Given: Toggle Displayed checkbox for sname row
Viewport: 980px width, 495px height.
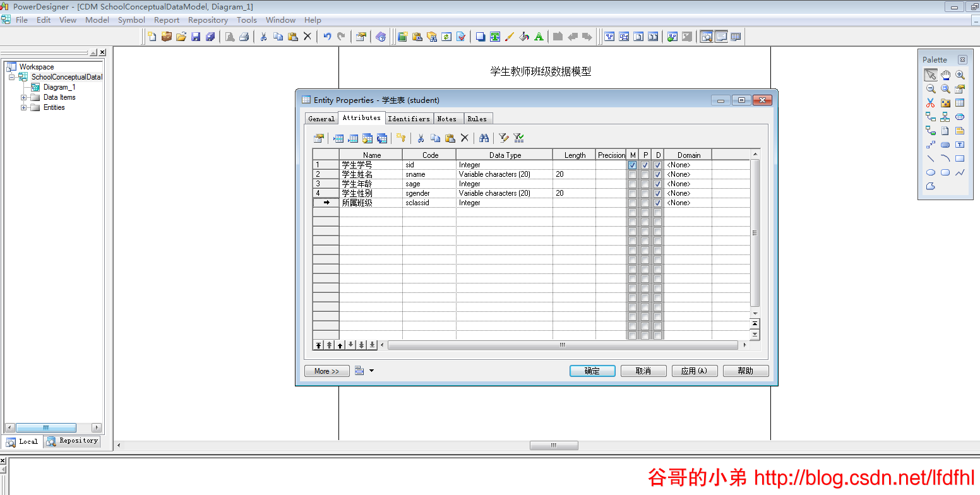Looking at the screenshot, I should (x=658, y=174).
